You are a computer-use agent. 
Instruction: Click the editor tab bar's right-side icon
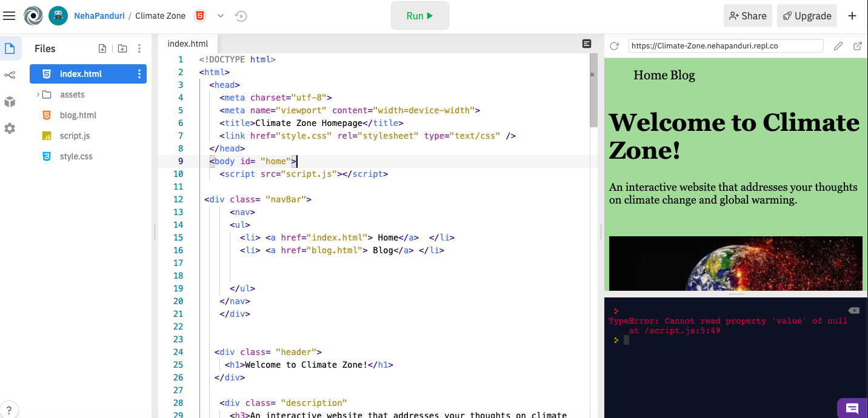click(x=586, y=44)
